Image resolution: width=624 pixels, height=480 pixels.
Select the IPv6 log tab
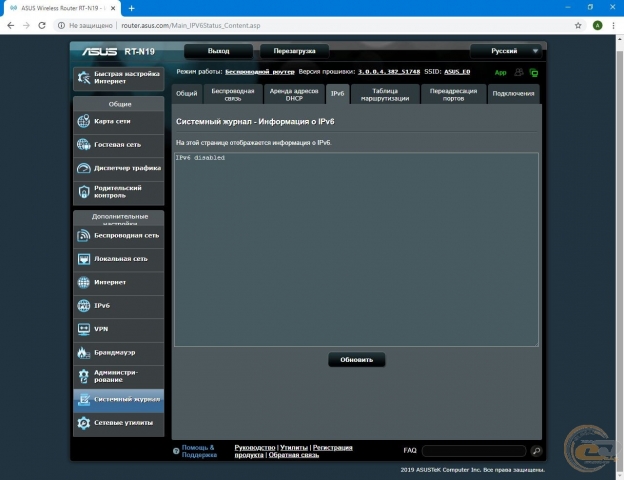coord(337,94)
